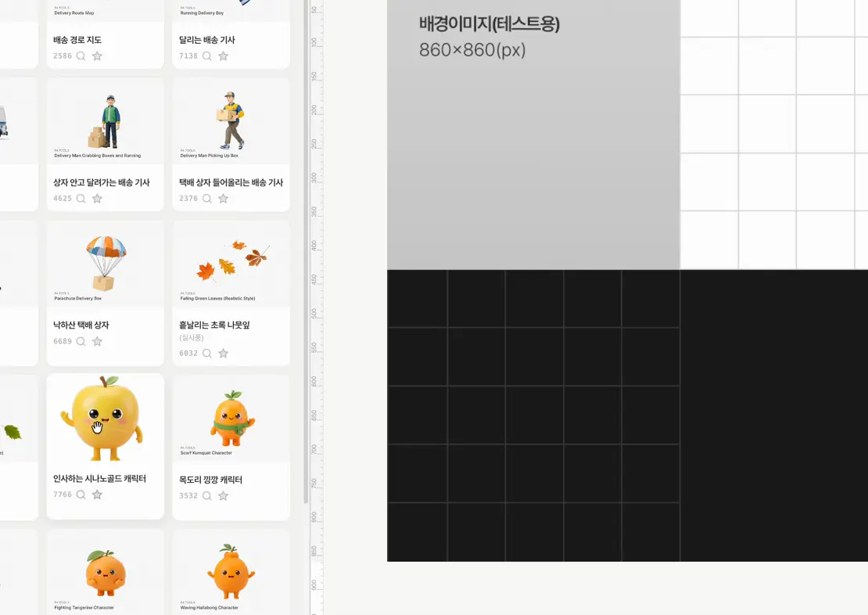Image resolution: width=868 pixels, height=615 pixels.
Task: Click the 860×860(px) size label
Action: (x=472, y=50)
